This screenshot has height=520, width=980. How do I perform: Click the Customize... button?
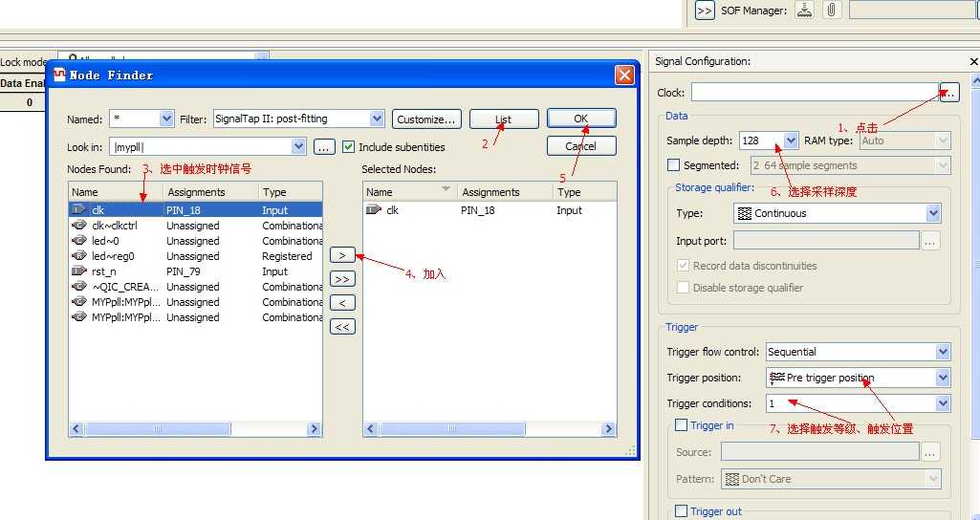click(x=427, y=119)
